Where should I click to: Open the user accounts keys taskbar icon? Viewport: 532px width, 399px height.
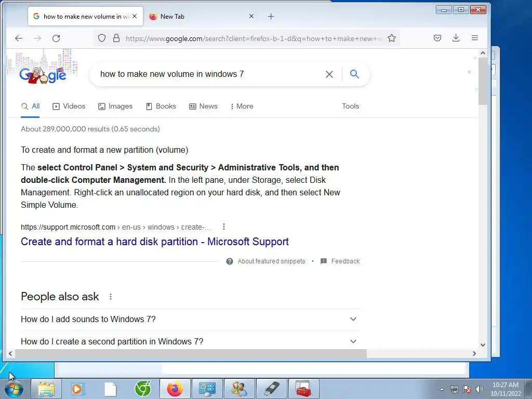[239, 389]
